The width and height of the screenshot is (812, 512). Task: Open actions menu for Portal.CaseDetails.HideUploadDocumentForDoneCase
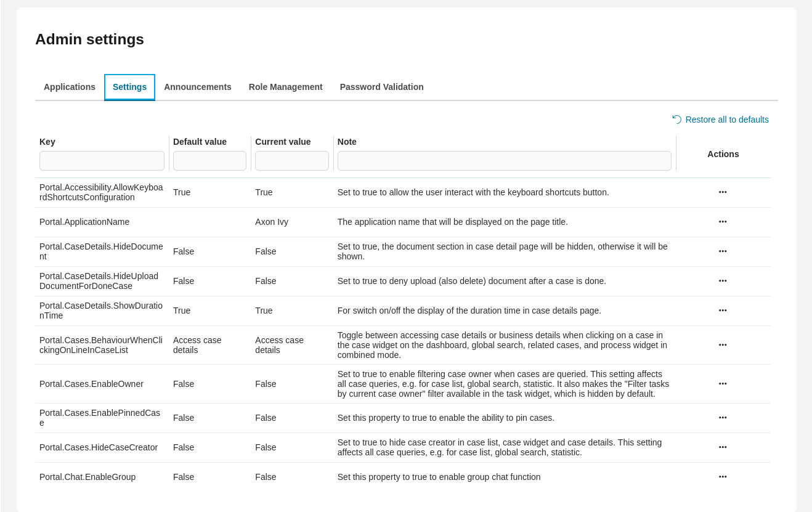722,280
